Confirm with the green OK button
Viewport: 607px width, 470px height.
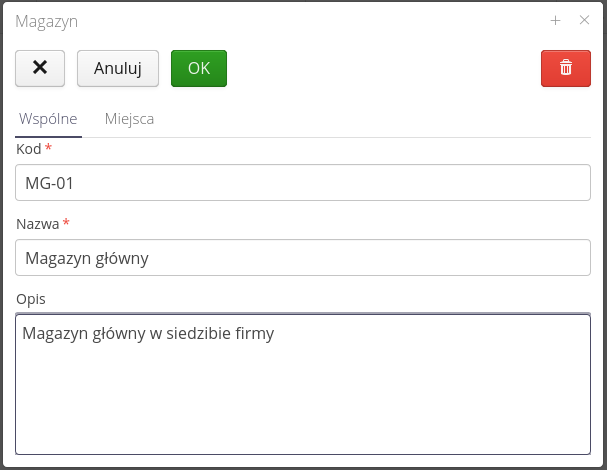coord(199,68)
